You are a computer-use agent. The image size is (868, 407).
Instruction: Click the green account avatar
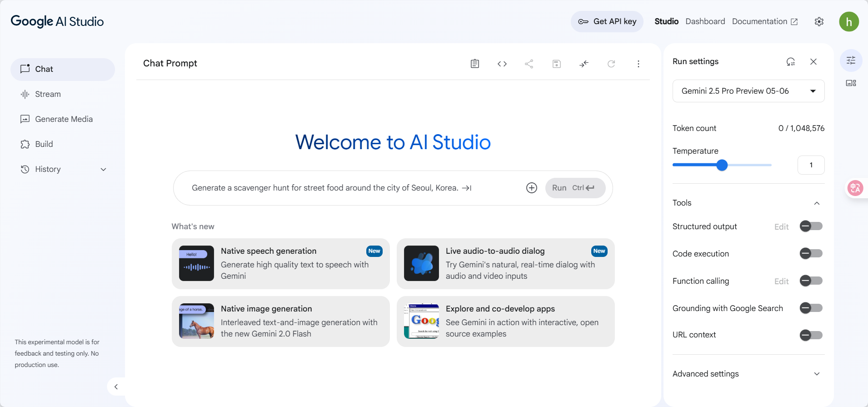click(849, 21)
